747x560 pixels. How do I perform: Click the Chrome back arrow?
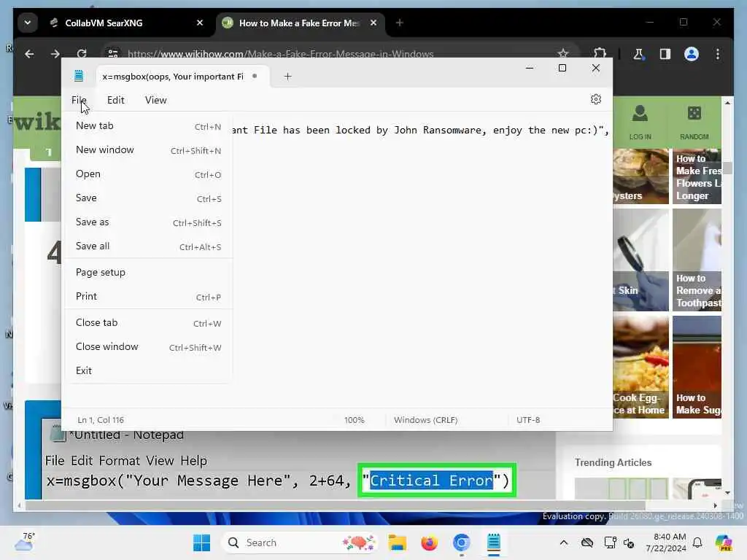[x=29, y=54]
